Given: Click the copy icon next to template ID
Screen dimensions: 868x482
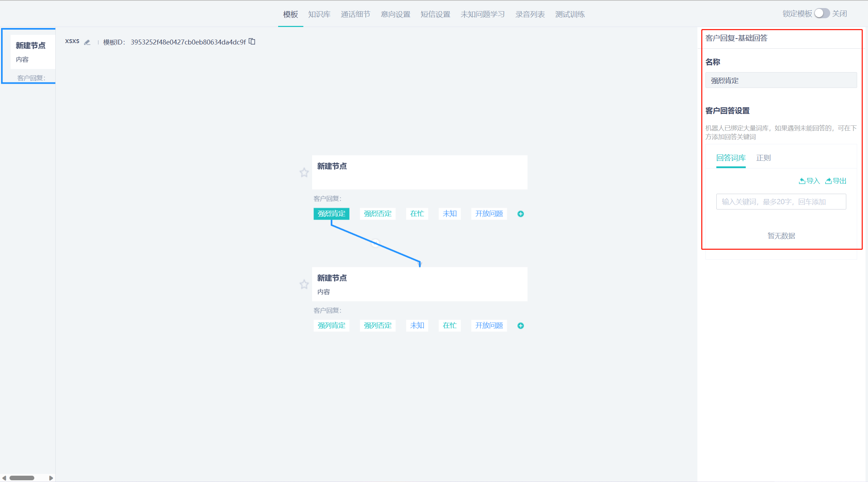Looking at the screenshot, I should 253,42.
